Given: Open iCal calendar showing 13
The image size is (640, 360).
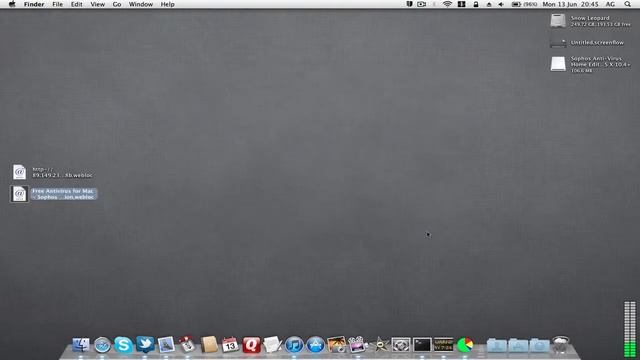Looking at the screenshot, I should [x=230, y=345].
